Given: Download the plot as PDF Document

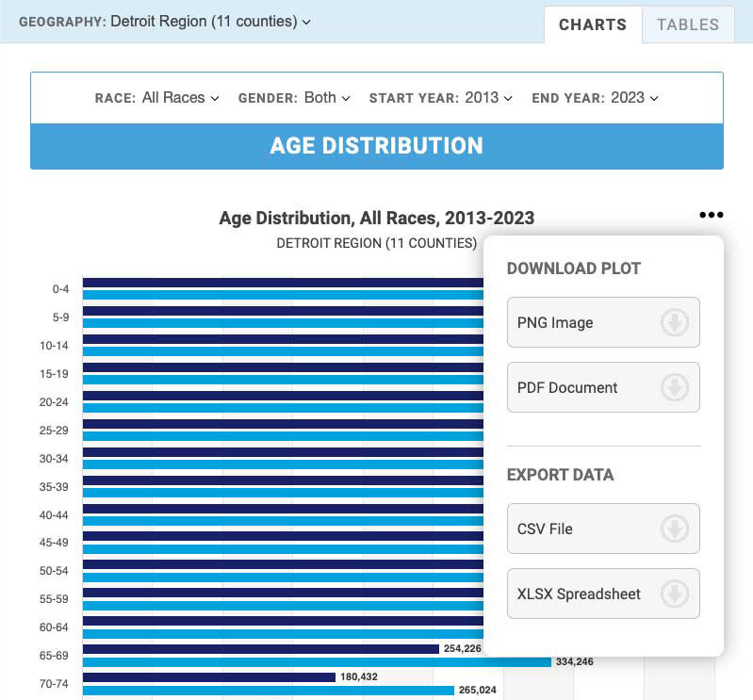Looking at the screenshot, I should click(603, 387).
